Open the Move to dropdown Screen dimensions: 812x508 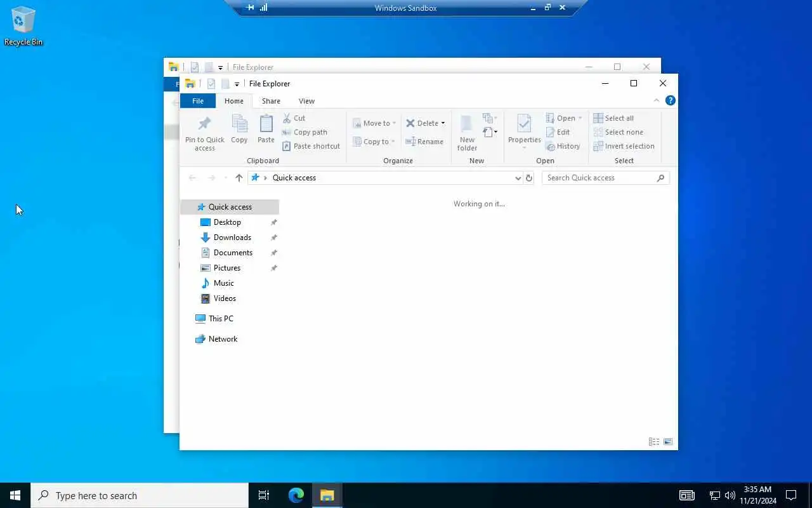point(374,123)
